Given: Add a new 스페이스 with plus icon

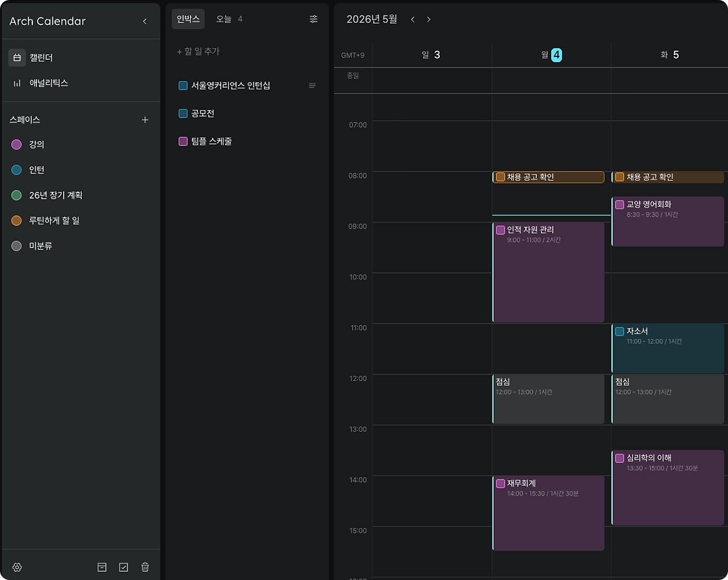Looking at the screenshot, I should (145, 120).
